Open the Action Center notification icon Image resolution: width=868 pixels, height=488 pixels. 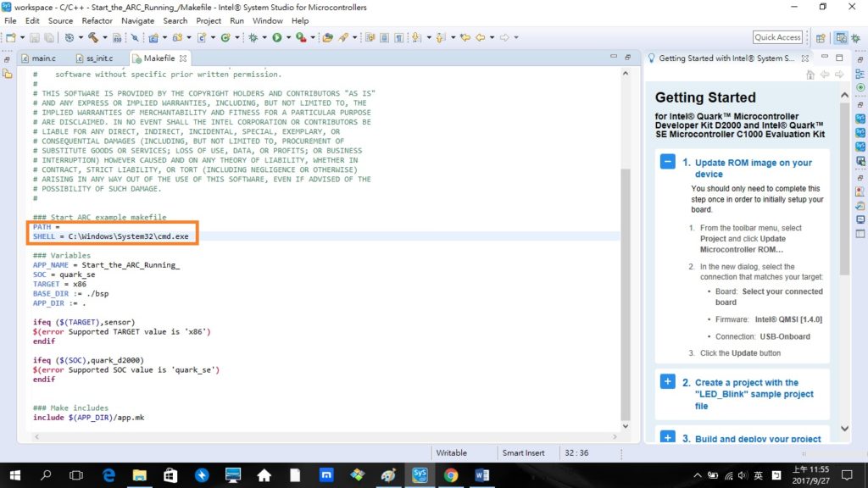(x=847, y=475)
